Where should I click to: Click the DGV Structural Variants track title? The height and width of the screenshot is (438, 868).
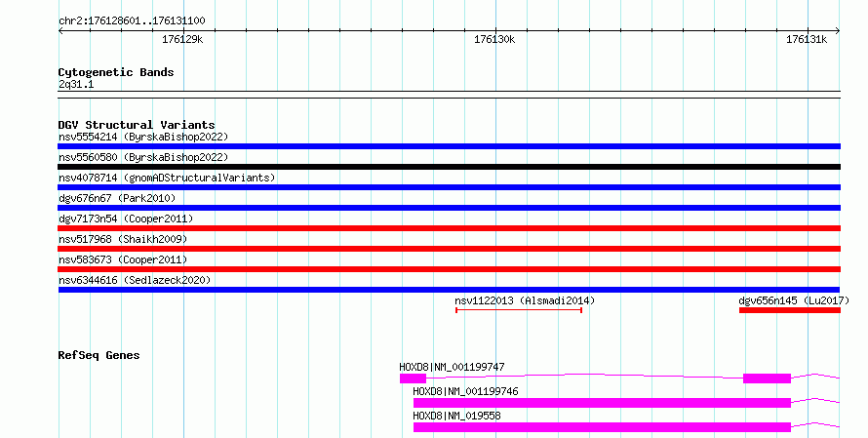pyautogui.click(x=137, y=125)
